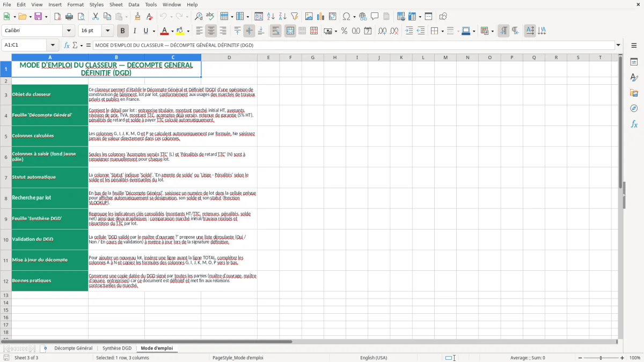
Task: Click the Select Function sigma button
Action: 75,46
